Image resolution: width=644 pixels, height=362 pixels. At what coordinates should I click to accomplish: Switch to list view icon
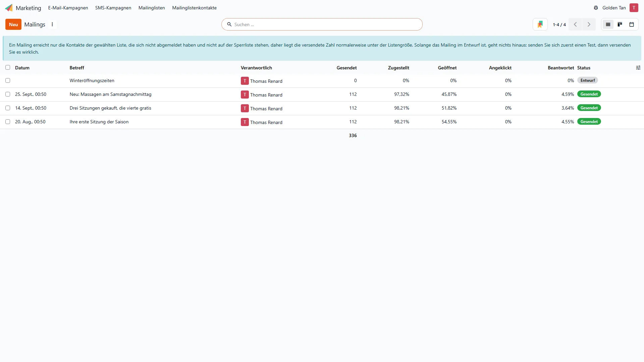click(x=608, y=24)
